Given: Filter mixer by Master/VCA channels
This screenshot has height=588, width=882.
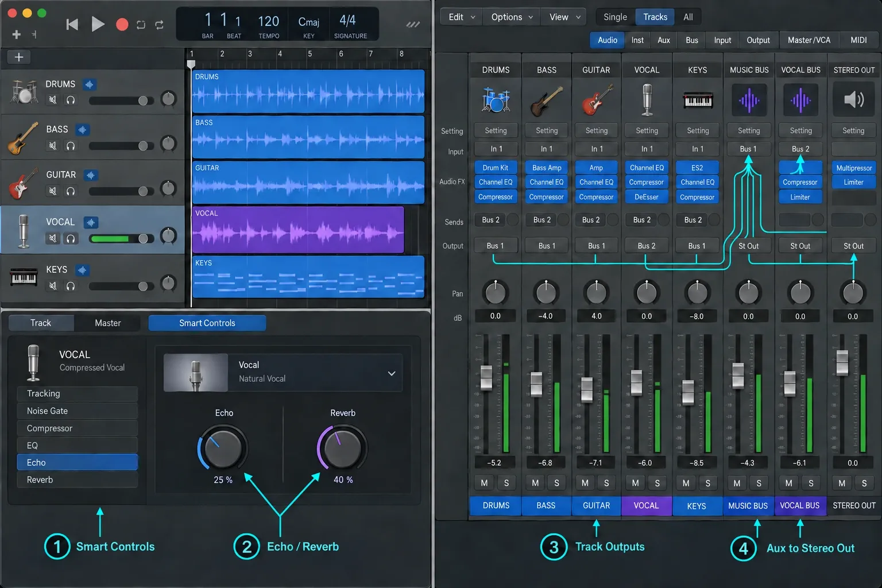Looking at the screenshot, I should (x=809, y=40).
